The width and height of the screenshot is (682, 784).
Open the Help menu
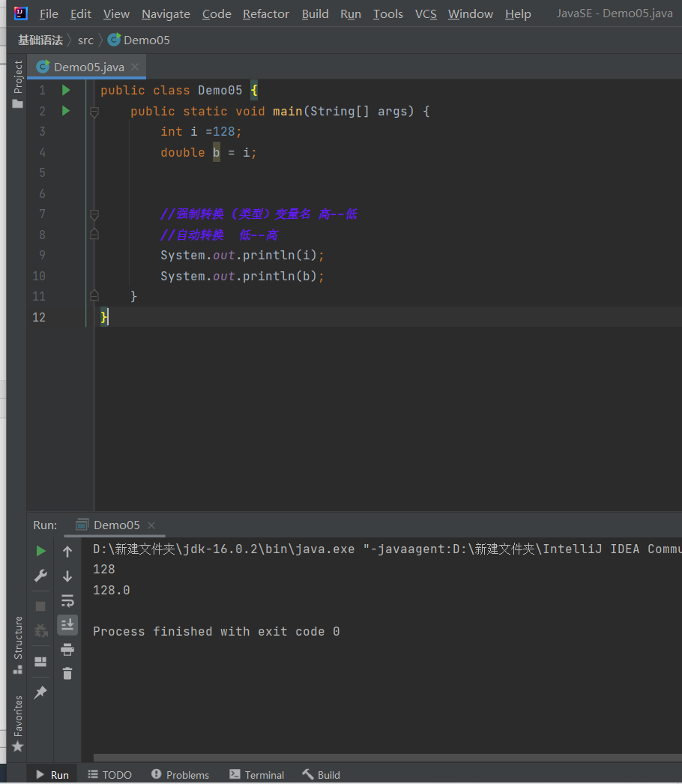point(518,14)
